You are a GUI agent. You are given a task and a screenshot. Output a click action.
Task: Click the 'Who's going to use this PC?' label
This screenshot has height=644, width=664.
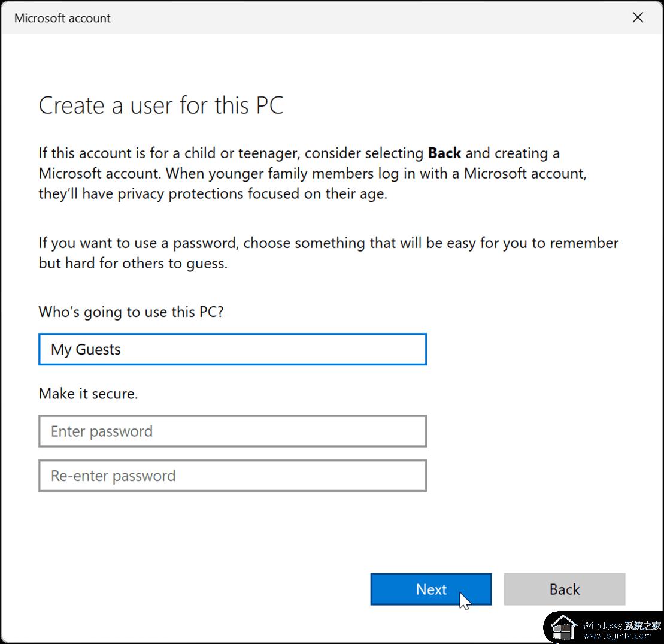click(x=131, y=312)
